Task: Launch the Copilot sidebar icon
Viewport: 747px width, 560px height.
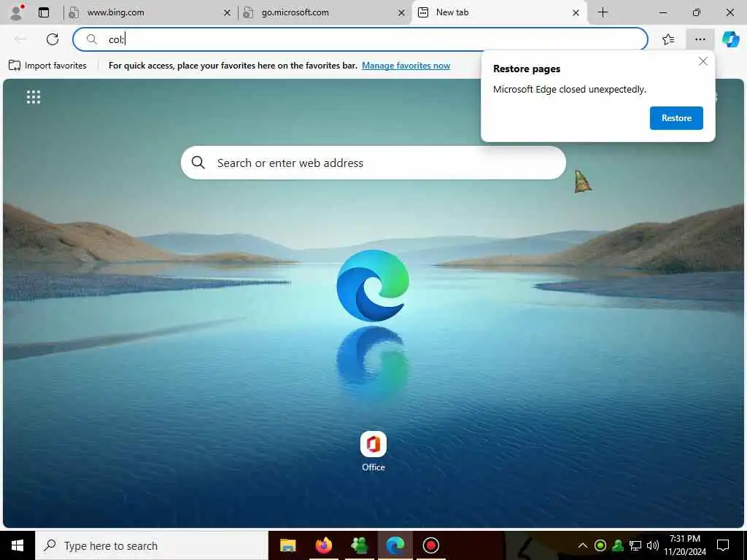Action: pos(730,39)
